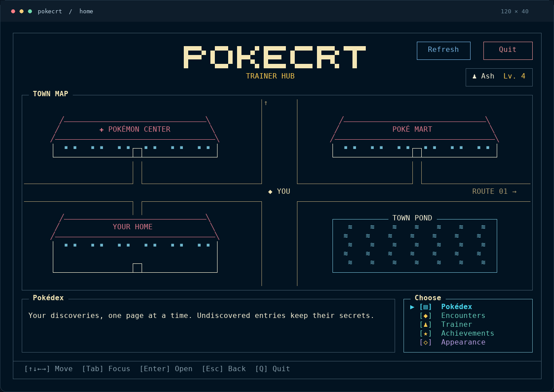Click the [Tab] Focus hint
This screenshot has height=392, width=554.
pos(106,369)
